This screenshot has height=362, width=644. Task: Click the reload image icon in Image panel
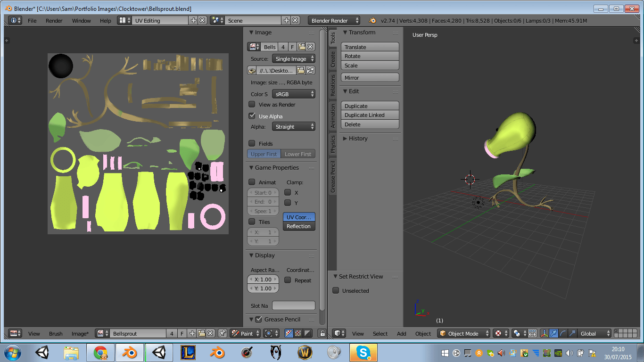(310, 70)
